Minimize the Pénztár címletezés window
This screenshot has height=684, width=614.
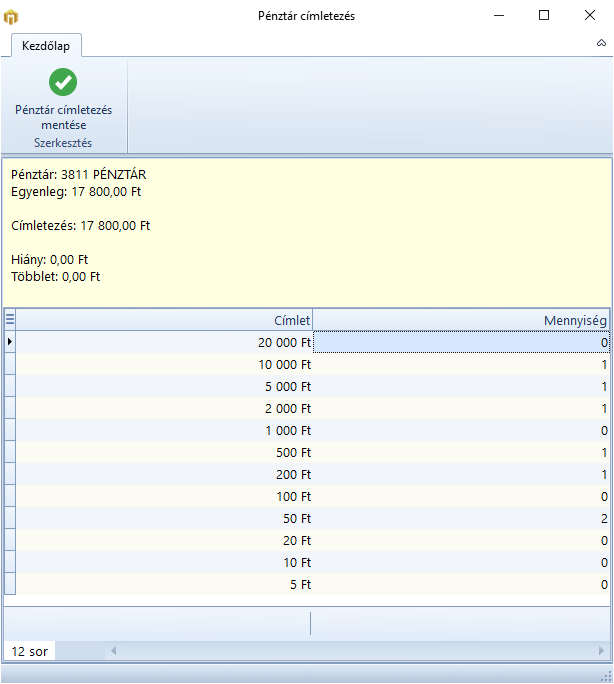pos(498,16)
